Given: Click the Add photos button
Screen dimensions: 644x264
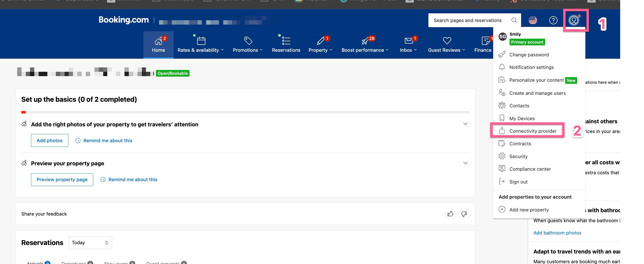Looking at the screenshot, I should (x=49, y=140).
